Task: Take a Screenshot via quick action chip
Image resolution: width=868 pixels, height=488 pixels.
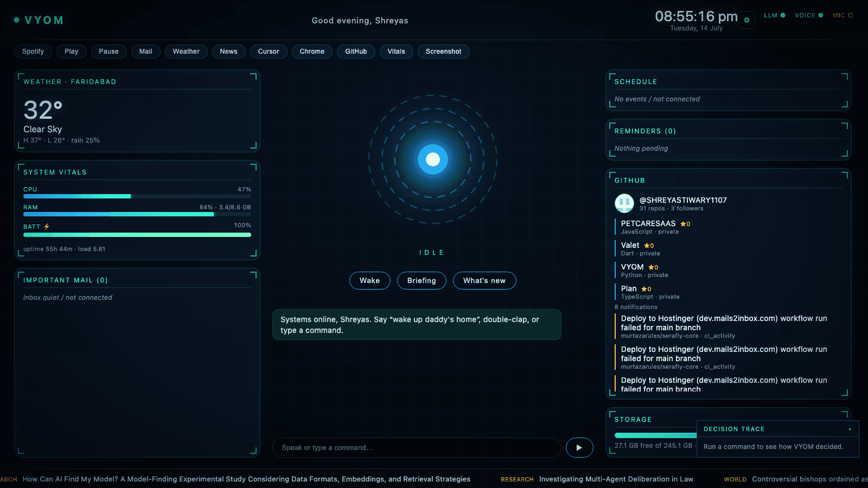Action: (x=443, y=52)
